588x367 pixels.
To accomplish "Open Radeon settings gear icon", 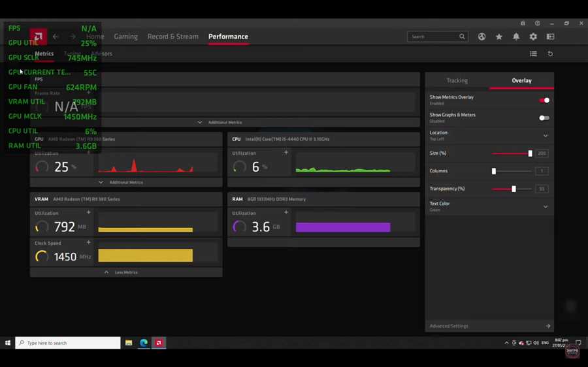I will tap(533, 37).
